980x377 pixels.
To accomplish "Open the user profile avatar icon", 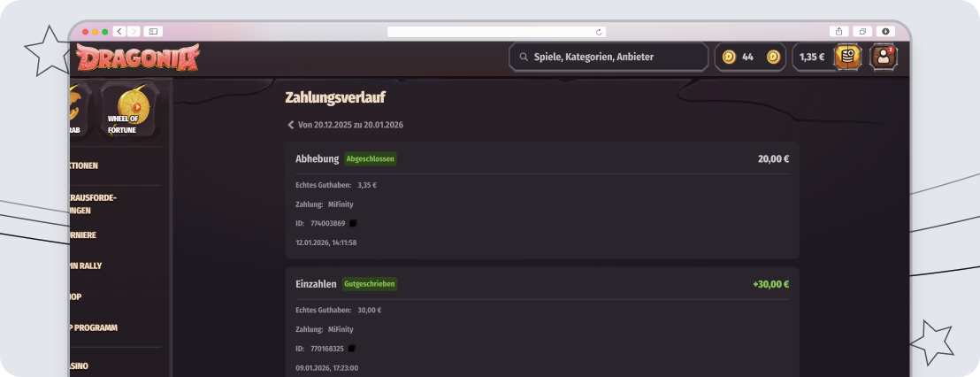I will tap(882, 57).
